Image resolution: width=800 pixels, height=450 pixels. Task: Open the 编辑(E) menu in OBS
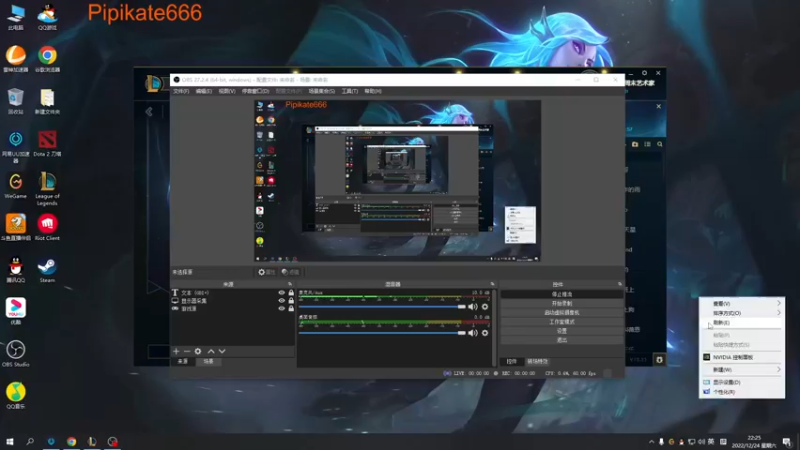(x=204, y=91)
